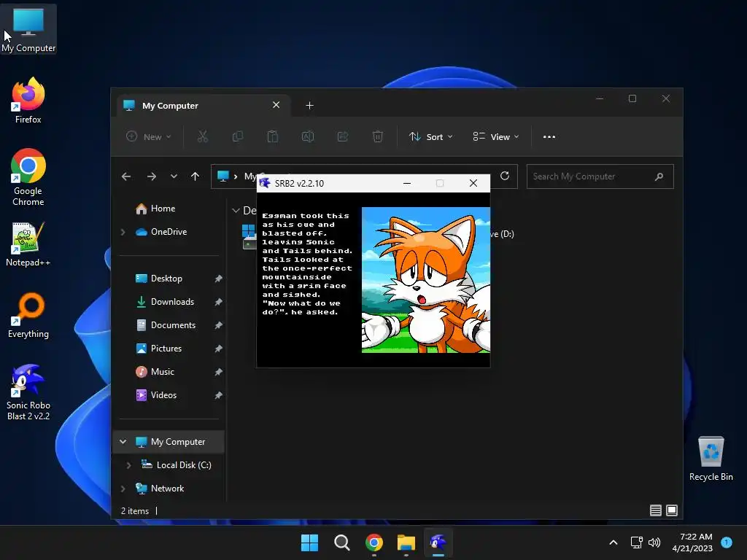Open the Recycle Bin
747x560 pixels.
click(x=711, y=459)
